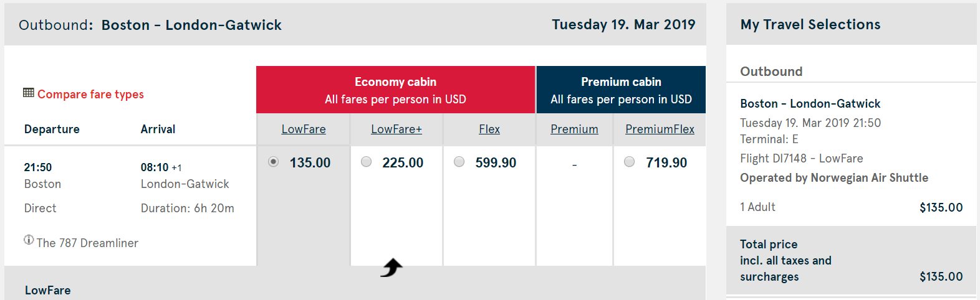Select the 719.90 PremiumFlex radio button
The width and height of the screenshot is (980, 300).
click(x=630, y=162)
